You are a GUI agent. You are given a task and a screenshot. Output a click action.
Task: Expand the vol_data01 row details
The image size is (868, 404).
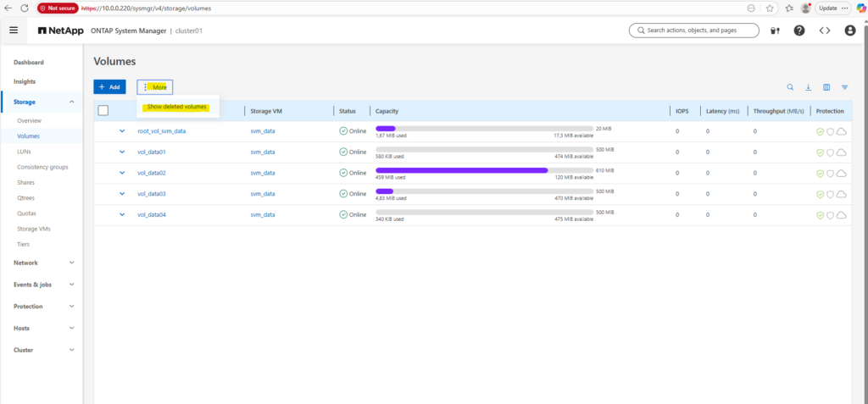[122, 152]
